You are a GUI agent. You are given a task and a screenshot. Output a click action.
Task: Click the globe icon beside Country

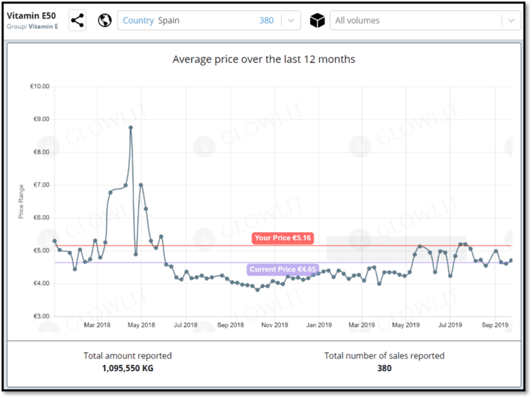coord(104,20)
